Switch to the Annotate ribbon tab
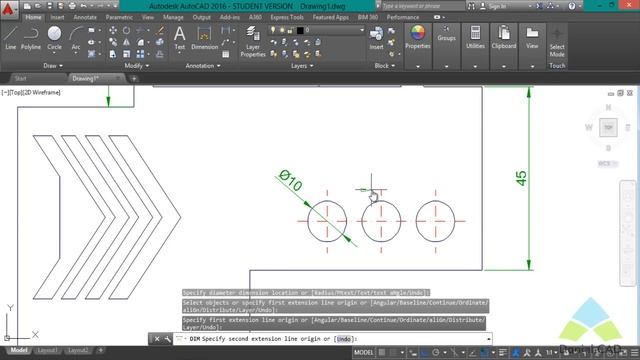The image size is (640, 360). 85,18
